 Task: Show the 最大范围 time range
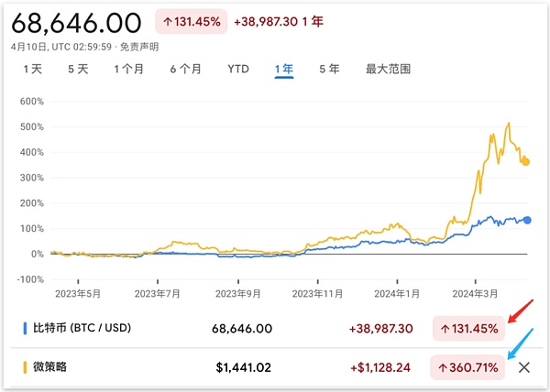click(x=388, y=69)
